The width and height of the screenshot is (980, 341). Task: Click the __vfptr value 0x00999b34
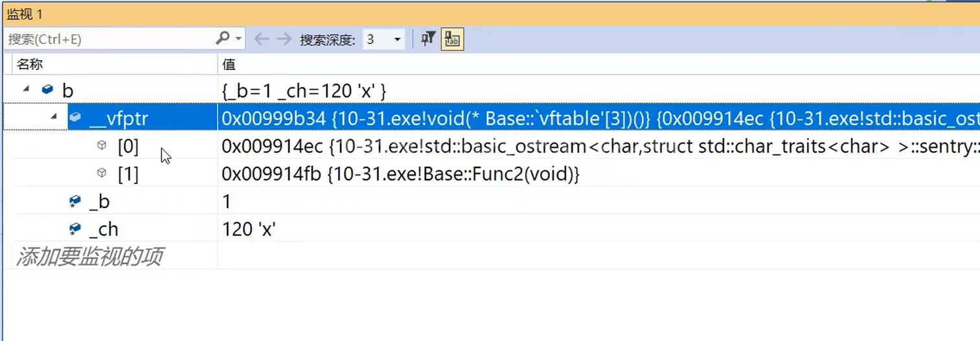pos(600,118)
